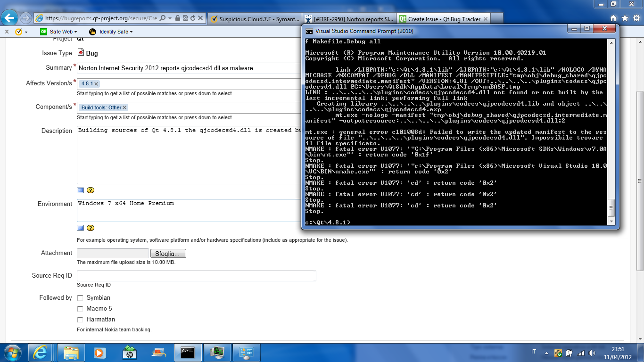Click the red Bug issue type icon
644x362 pixels.
coord(81,53)
